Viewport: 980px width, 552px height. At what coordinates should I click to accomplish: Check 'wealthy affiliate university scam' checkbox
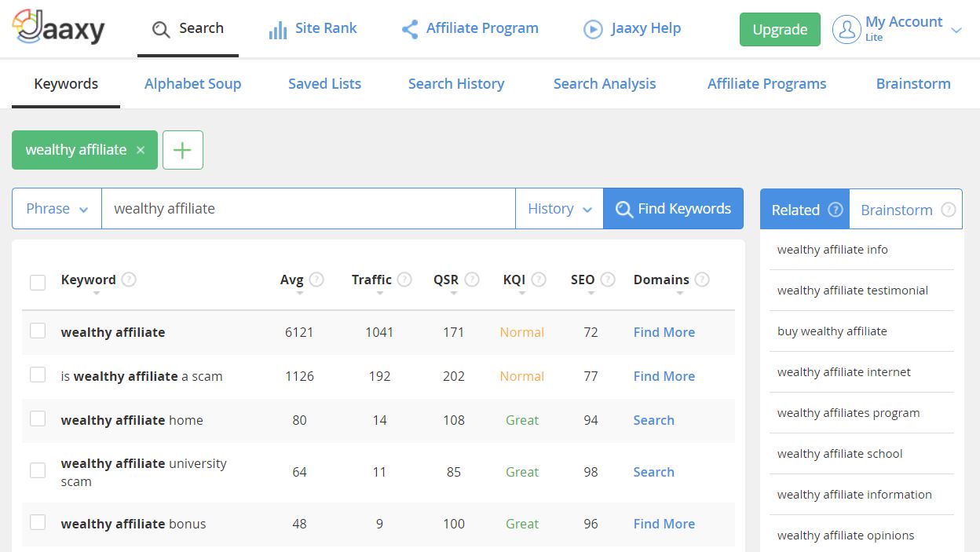click(x=38, y=471)
